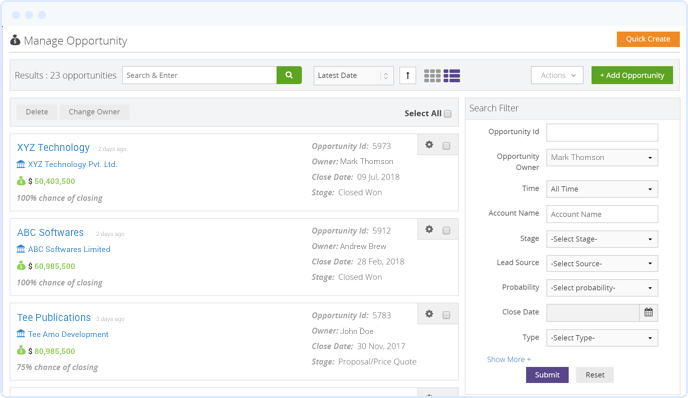Viewport: 688px width, 398px height.
Task: Open the Tee Publications opportunity link
Action: (x=54, y=317)
